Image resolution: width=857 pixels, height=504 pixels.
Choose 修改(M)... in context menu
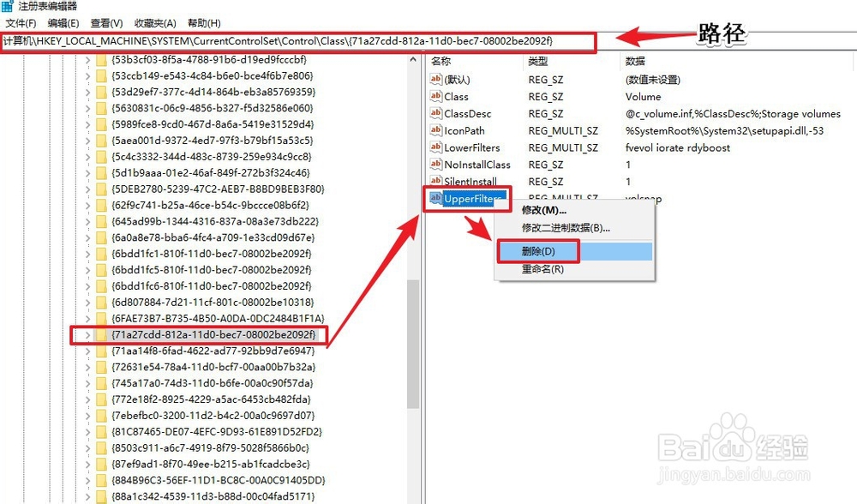544,211
